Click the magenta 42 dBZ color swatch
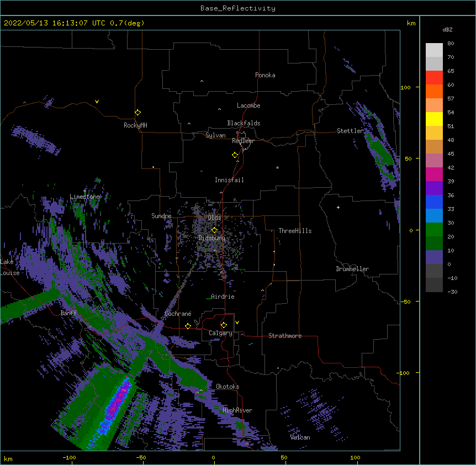The height and width of the screenshot is (465, 476). 434,174
